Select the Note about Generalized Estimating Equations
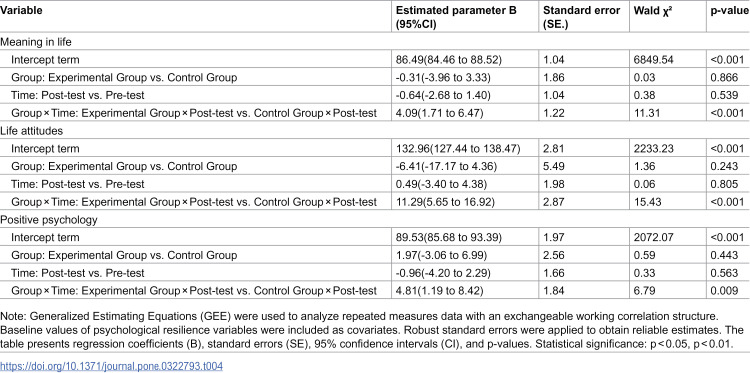 [x=372, y=336]
